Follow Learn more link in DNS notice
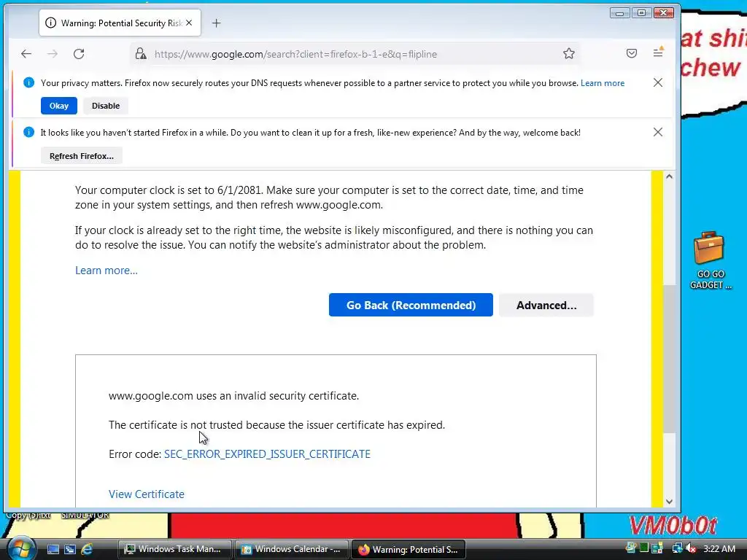The width and height of the screenshot is (747, 560). tap(602, 83)
